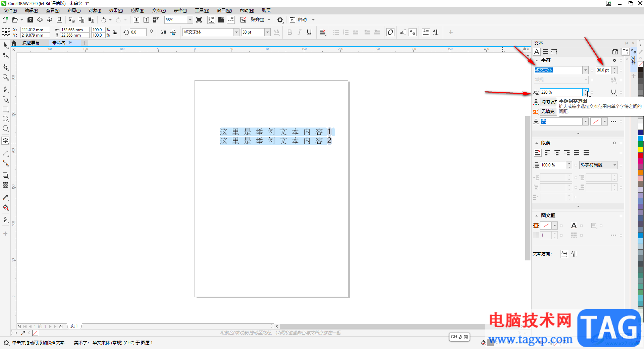
Task: Click the rotation angle field
Action: (138, 32)
